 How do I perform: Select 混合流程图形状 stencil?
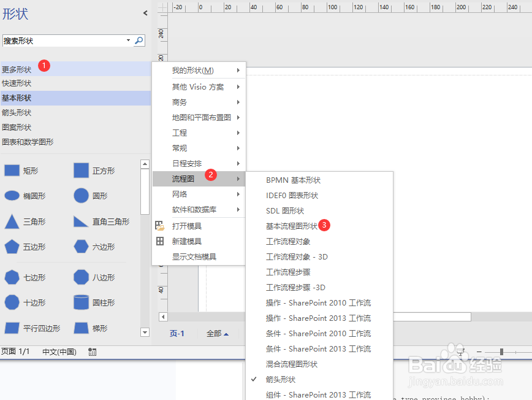point(319,364)
